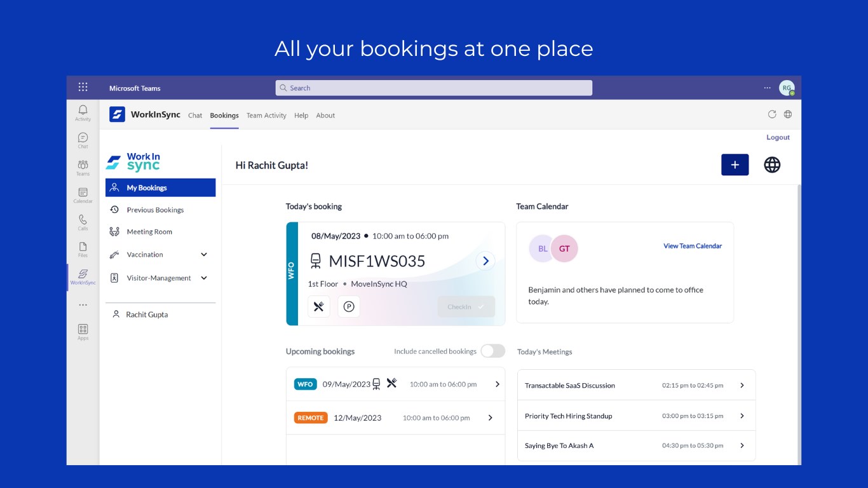The image size is (868, 488).
Task: Click the WFO badge on 09/May/2023
Action: point(306,384)
